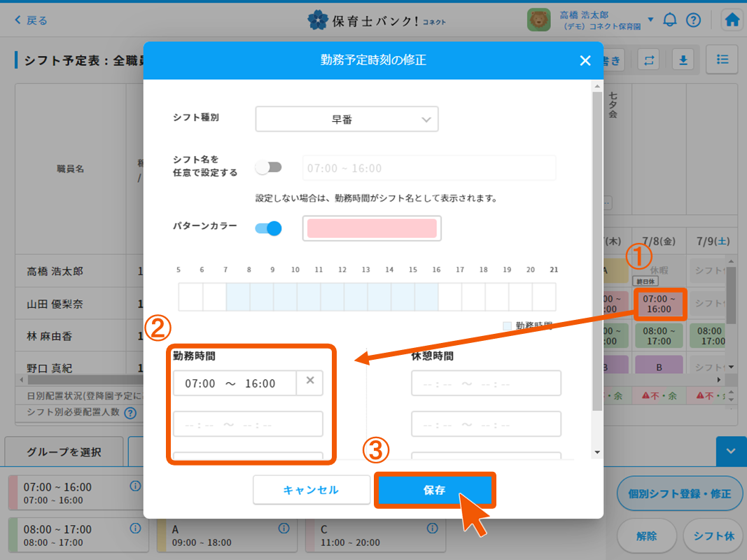Click the pink pattern color swatch
The width and height of the screenshot is (747, 560).
click(x=372, y=228)
